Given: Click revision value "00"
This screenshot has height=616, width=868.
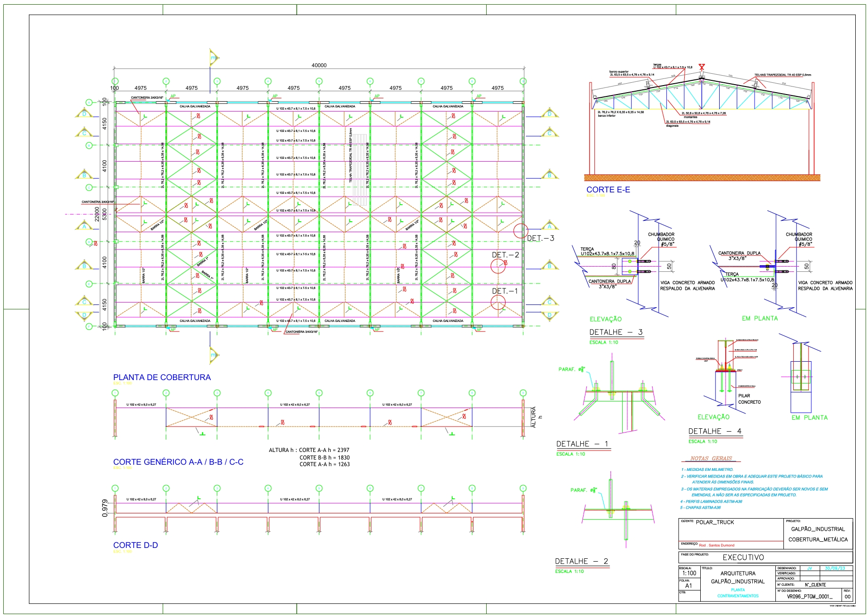Looking at the screenshot, I should point(847,597).
